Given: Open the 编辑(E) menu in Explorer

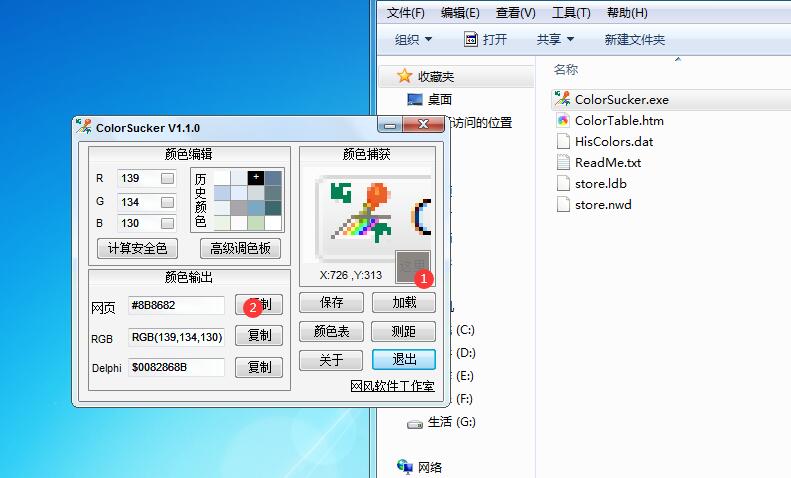Looking at the screenshot, I should tap(460, 13).
